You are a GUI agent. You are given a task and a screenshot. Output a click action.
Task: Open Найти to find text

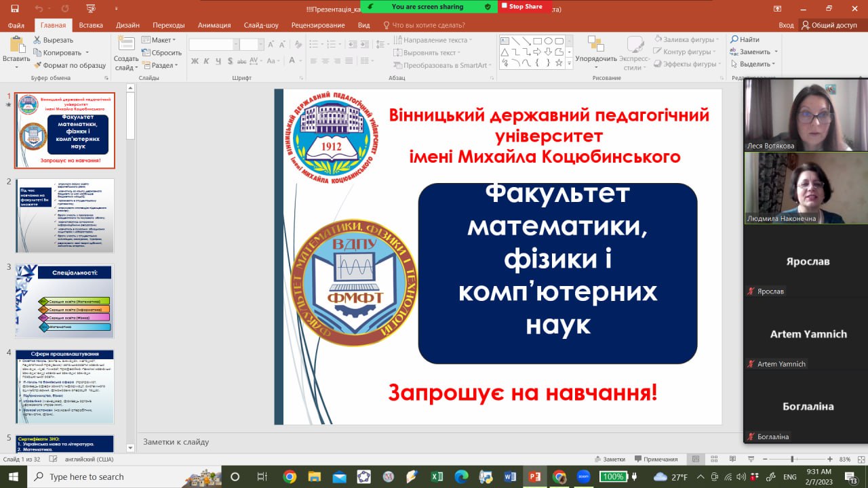point(745,40)
